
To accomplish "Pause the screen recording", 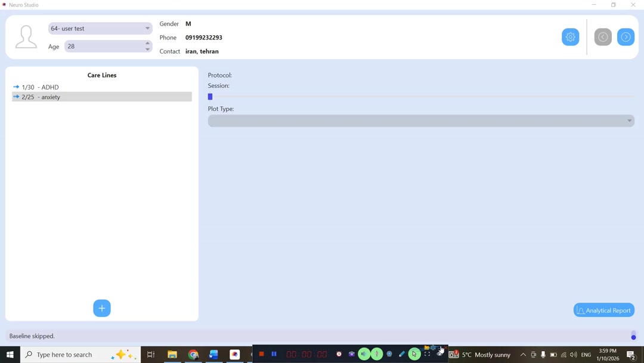I will coord(274,354).
